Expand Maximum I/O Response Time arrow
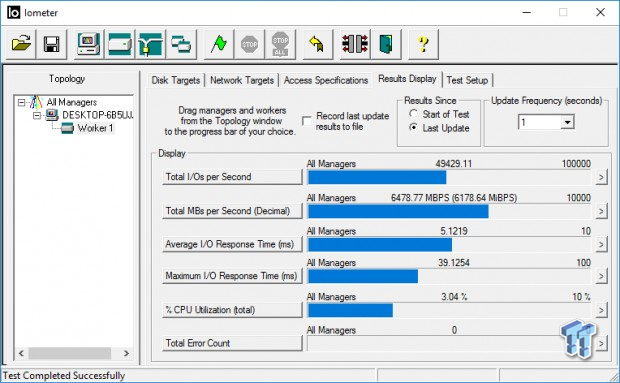Image resolution: width=620 pixels, height=383 pixels. (601, 276)
